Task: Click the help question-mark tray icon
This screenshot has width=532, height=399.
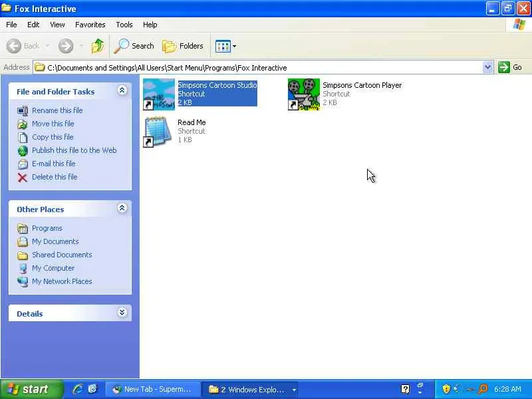Action: click(x=405, y=389)
